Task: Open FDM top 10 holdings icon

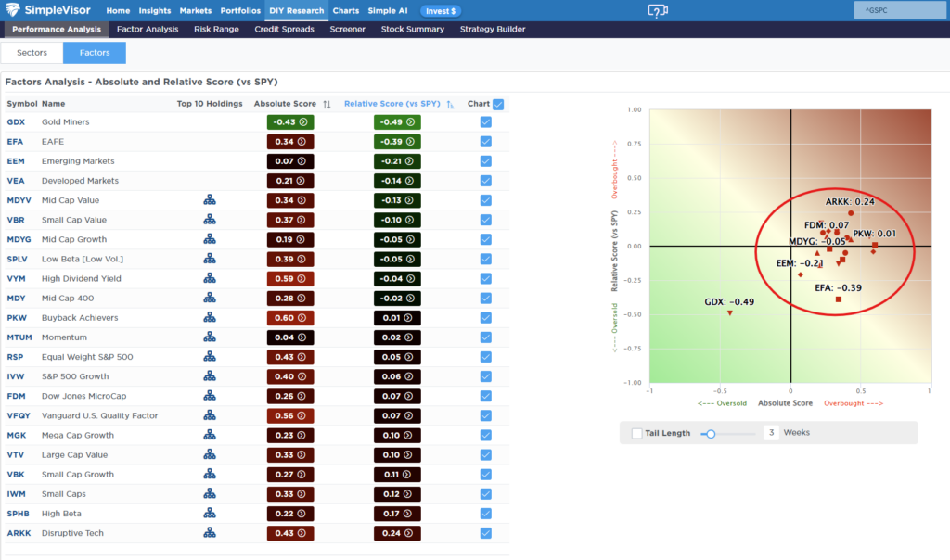Action: tap(210, 396)
